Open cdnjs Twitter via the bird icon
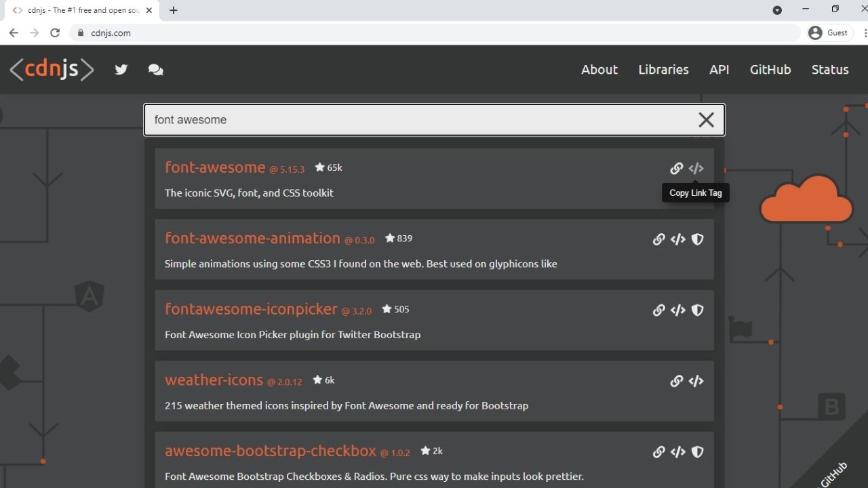Screen dimensions: 868x488 121,69
